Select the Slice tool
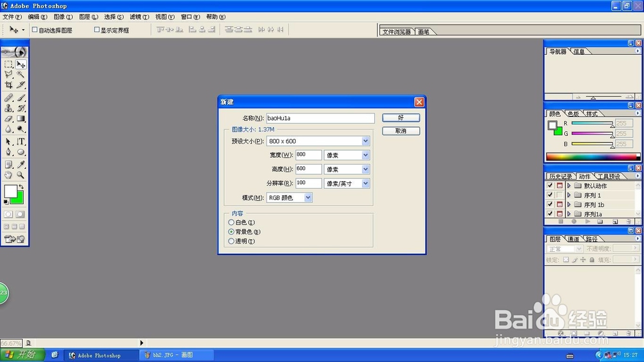 [21, 84]
